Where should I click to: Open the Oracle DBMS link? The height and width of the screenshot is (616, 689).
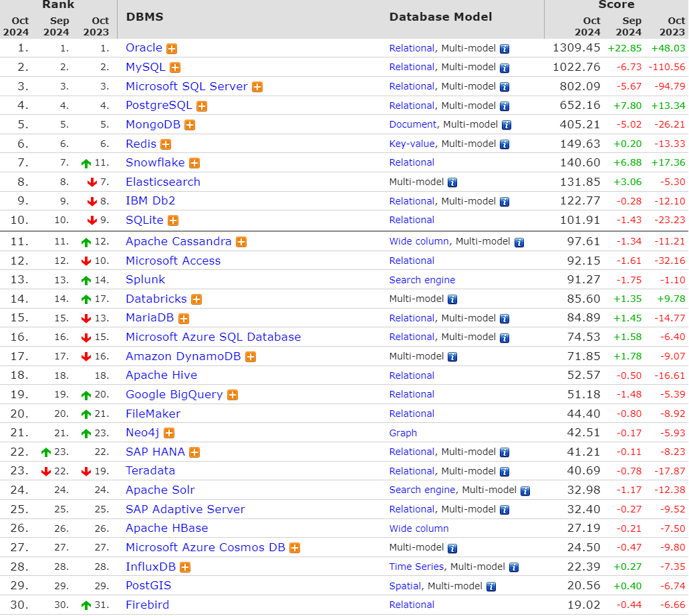point(144,48)
